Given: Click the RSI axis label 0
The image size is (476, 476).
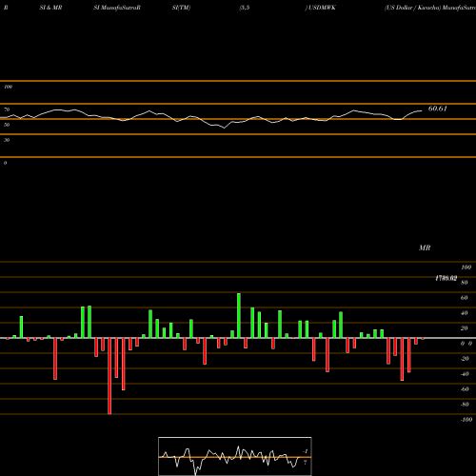Looking at the screenshot, I should [5, 163].
